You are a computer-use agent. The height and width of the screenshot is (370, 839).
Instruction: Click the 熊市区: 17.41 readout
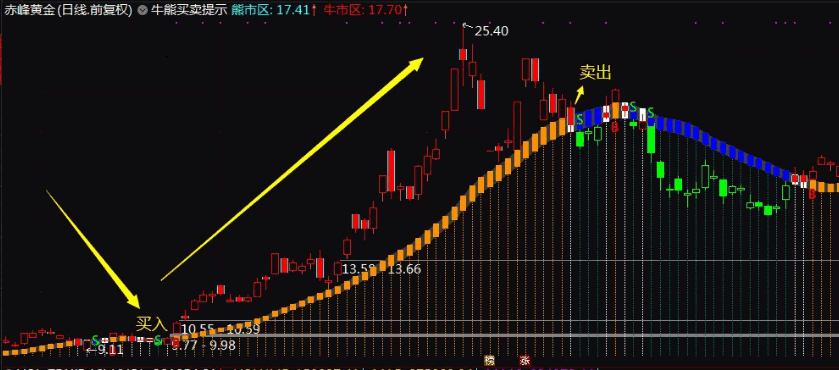point(273,10)
